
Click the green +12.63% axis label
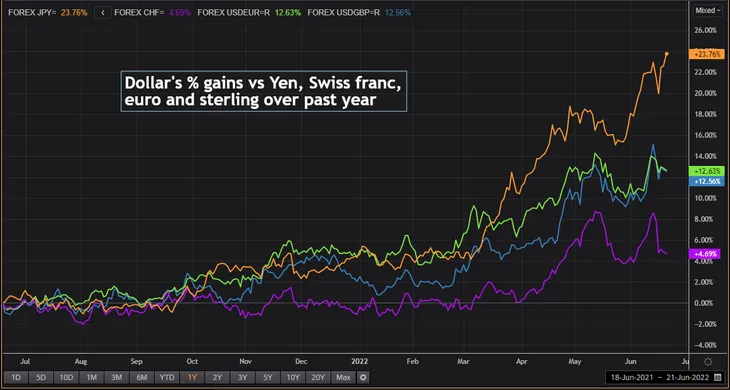704,171
